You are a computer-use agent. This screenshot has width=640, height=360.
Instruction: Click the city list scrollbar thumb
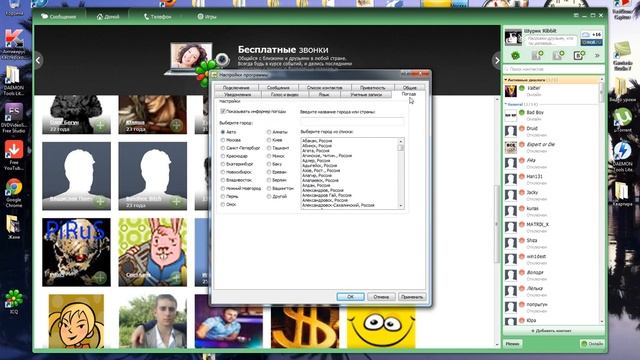click(401, 147)
